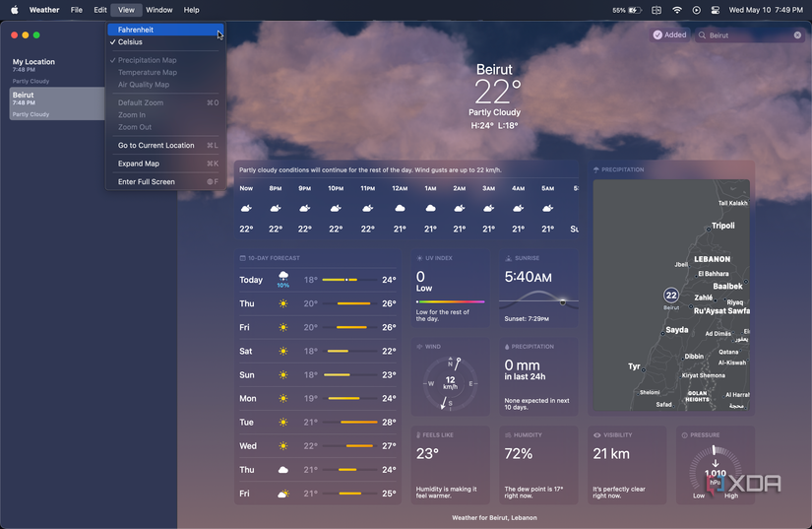Click the 12AM cloudy forecast icon
This screenshot has height=529, width=812.
[x=400, y=208]
